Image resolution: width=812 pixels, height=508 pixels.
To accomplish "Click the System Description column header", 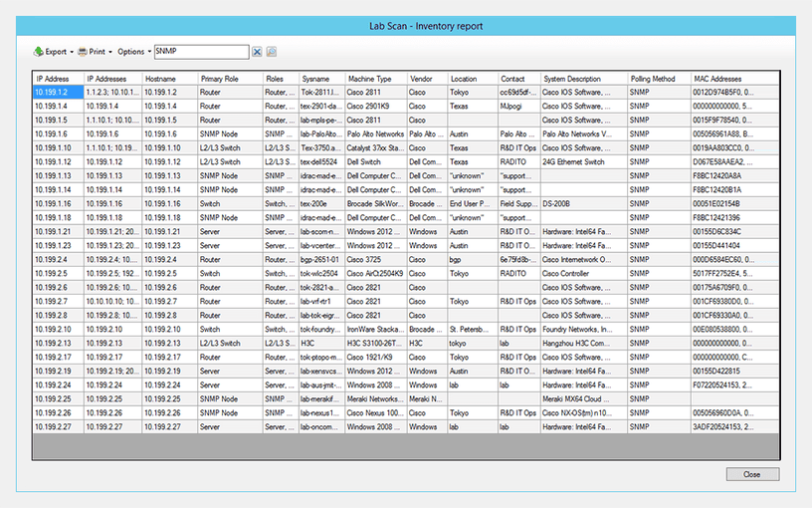I will pyautogui.click(x=584, y=79).
